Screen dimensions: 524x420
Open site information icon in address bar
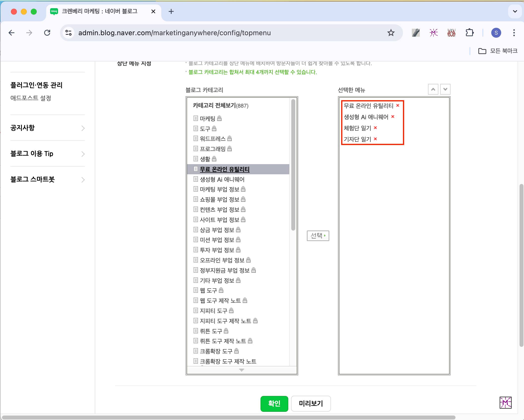[x=68, y=33]
